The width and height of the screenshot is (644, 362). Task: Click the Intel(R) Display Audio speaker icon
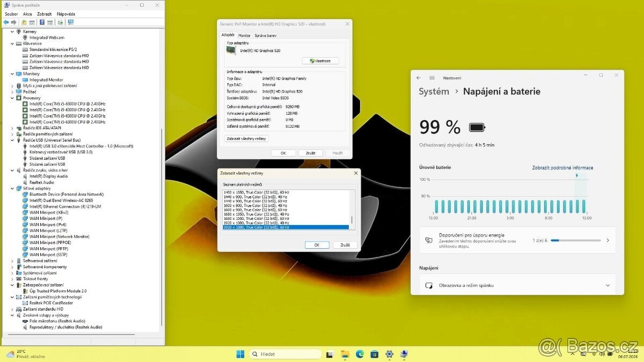[25, 176]
